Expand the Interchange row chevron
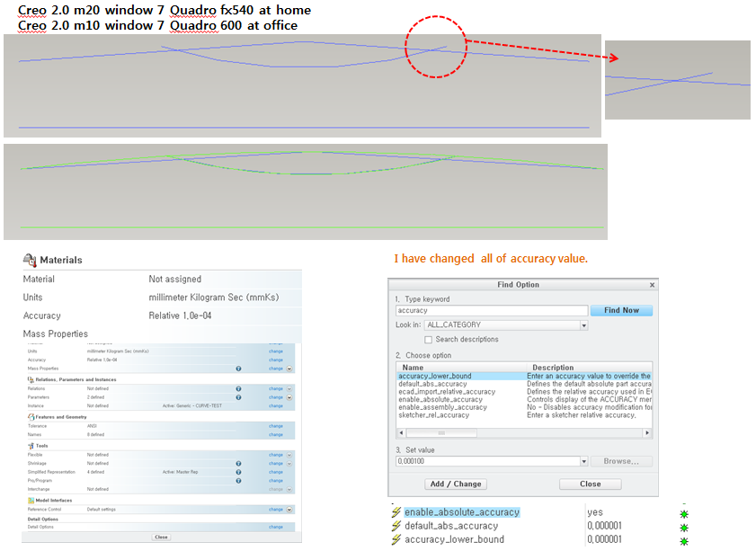This screenshot has width=756, height=551. click(289, 489)
